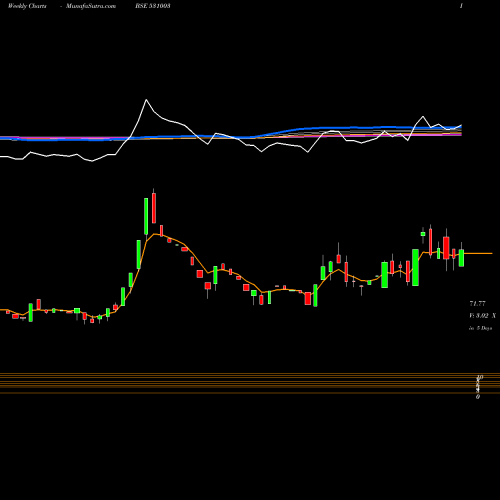Click the '71.77' price value
Viewport: 500px width, 500px height.
coord(477,304)
